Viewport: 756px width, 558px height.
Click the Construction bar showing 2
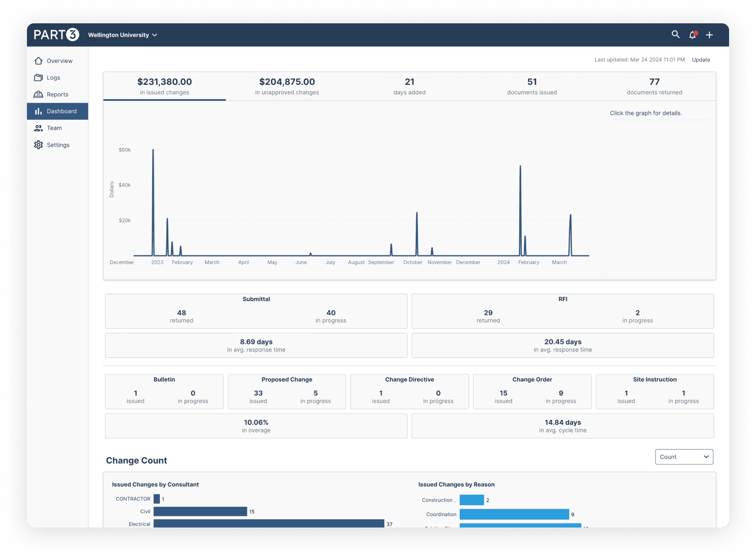[x=472, y=500]
